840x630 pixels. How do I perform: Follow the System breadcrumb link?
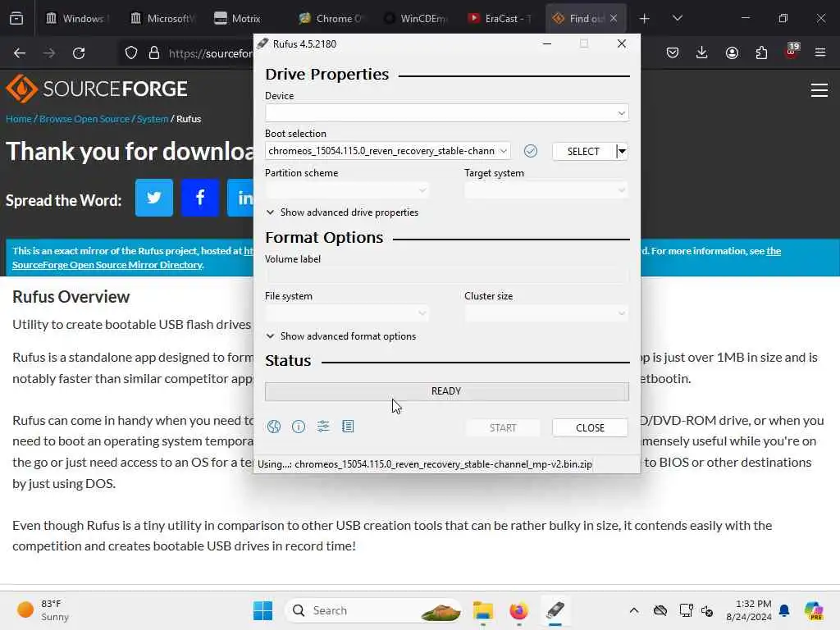(x=152, y=119)
